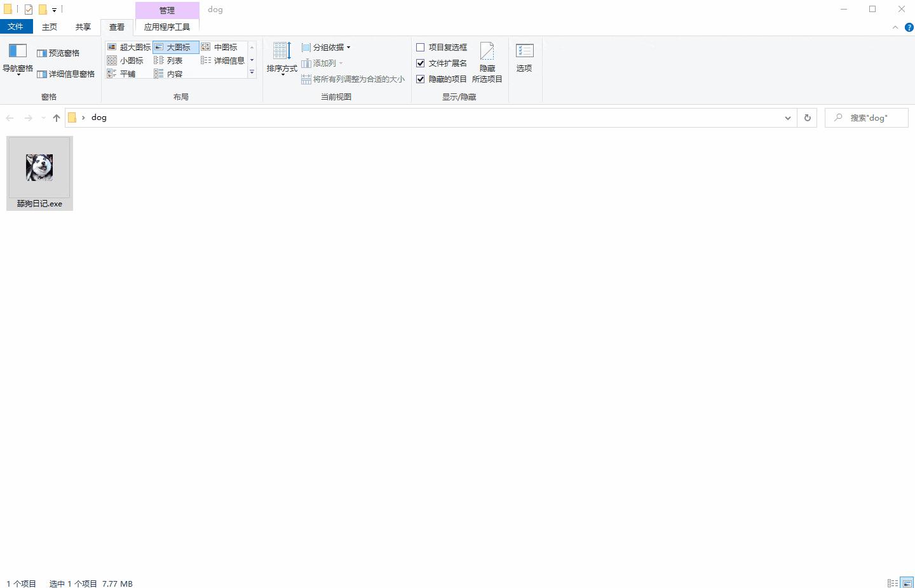This screenshot has height=588, width=915.
Task: Open Customize Quick Access Toolbar dropdown
Action: pos(55,10)
